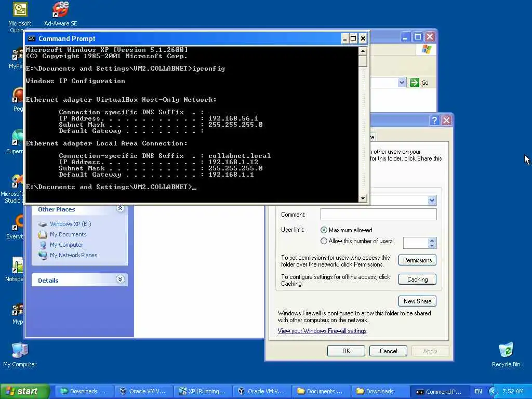Viewport: 532px width, 399px height.
Task: Click the number of users input box
Action: point(416,243)
